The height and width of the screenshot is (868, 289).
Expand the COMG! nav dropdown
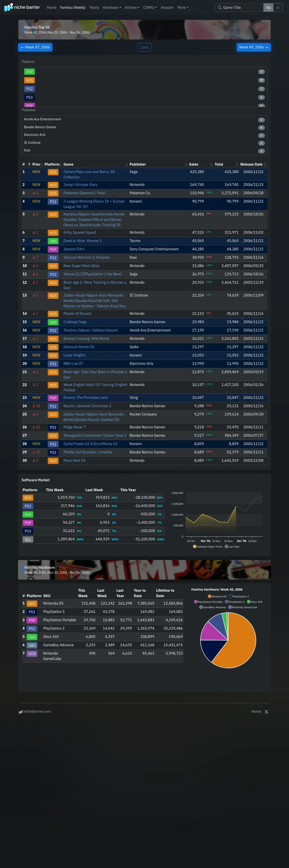[x=150, y=7]
